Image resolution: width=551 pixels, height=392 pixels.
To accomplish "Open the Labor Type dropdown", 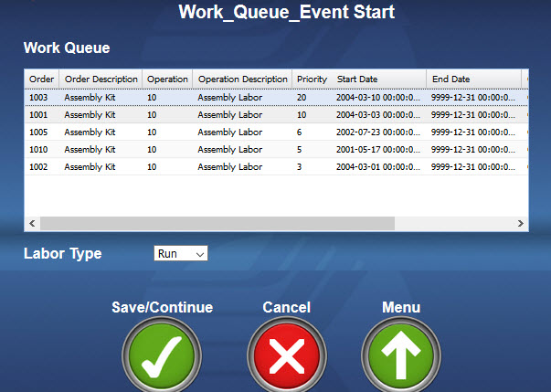I will click(x=181, y=254).
